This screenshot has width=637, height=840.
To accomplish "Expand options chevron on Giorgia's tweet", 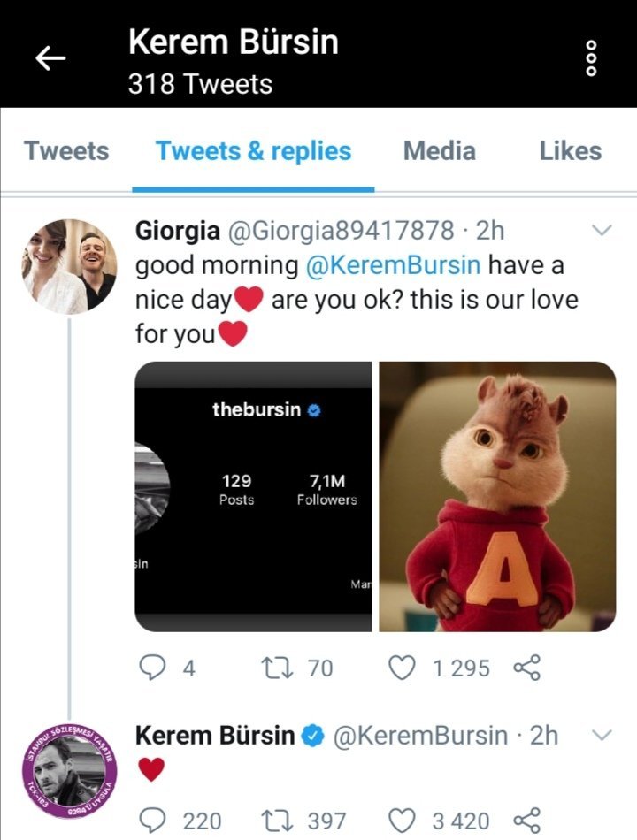I will pos(601,232).
